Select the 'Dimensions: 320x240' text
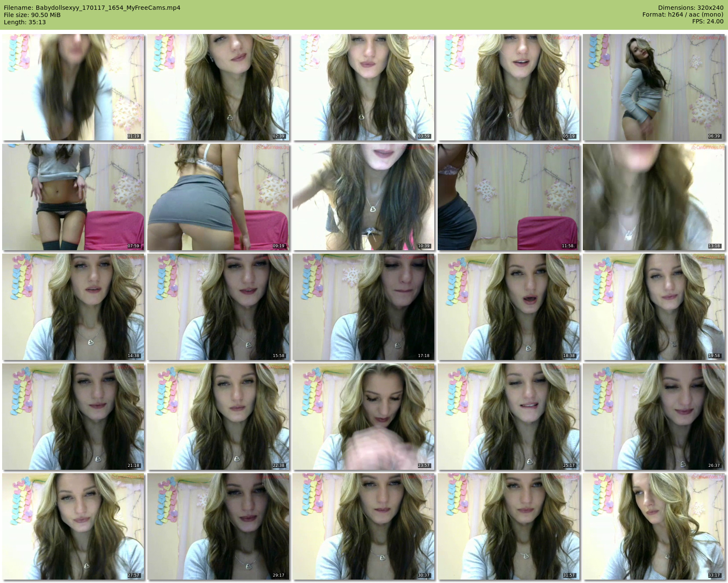This screenshot has width=728, height=583. (691, 8)
